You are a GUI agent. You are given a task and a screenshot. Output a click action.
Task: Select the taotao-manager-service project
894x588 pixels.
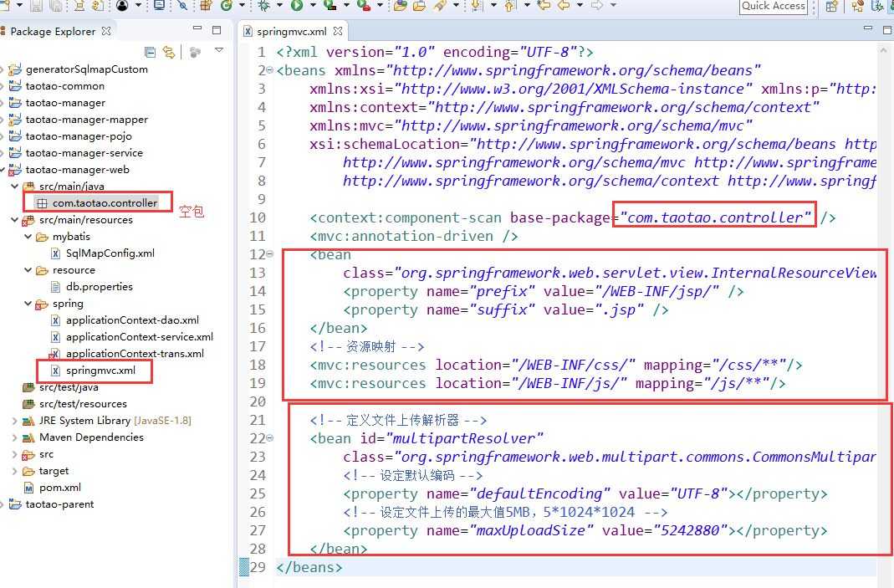pyautogui.click(x=84, y=153)
